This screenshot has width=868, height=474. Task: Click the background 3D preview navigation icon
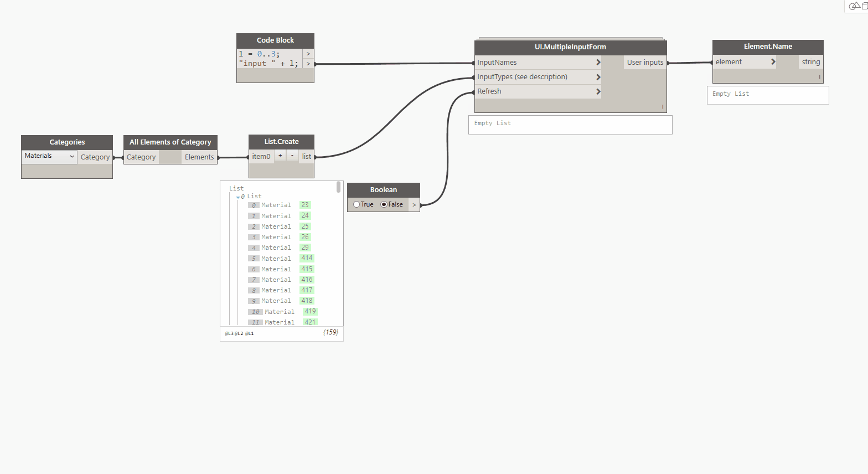[856, 6]
